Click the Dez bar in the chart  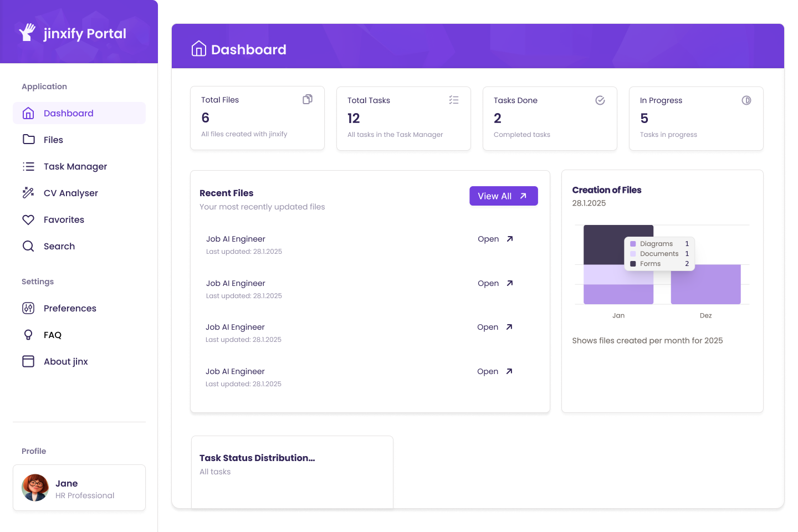coord(705,284)
